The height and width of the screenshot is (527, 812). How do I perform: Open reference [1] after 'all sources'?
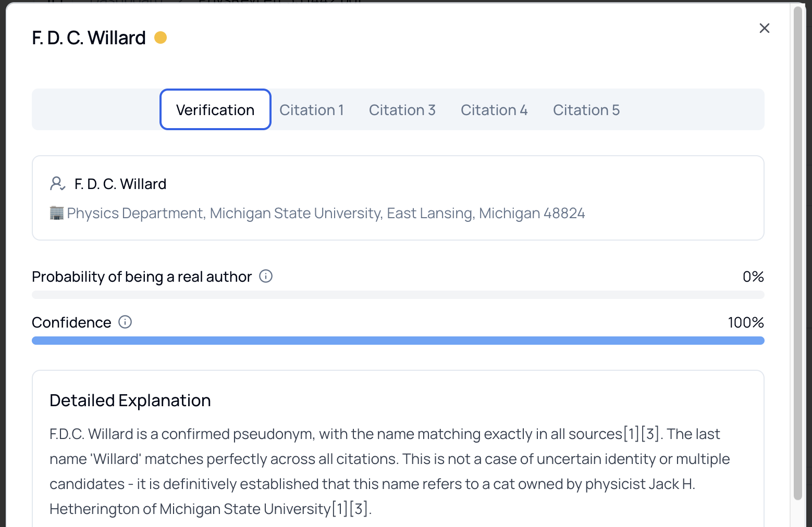(x=631, y=434)
